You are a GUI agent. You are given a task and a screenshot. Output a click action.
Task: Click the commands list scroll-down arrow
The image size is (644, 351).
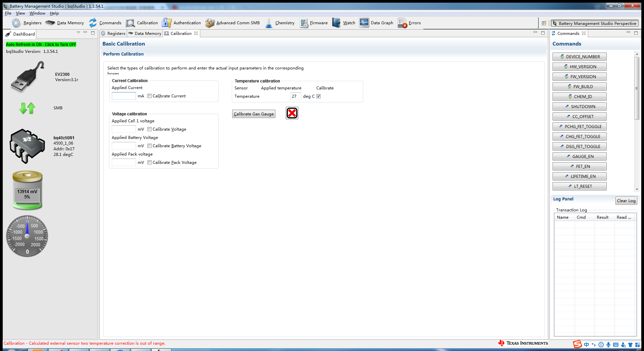(x=637, y=189)
